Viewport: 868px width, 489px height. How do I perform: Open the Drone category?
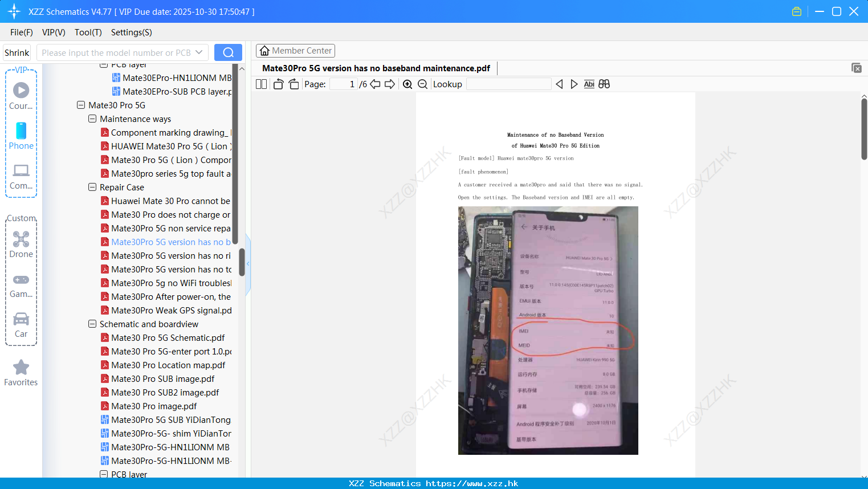coord(21,244)
